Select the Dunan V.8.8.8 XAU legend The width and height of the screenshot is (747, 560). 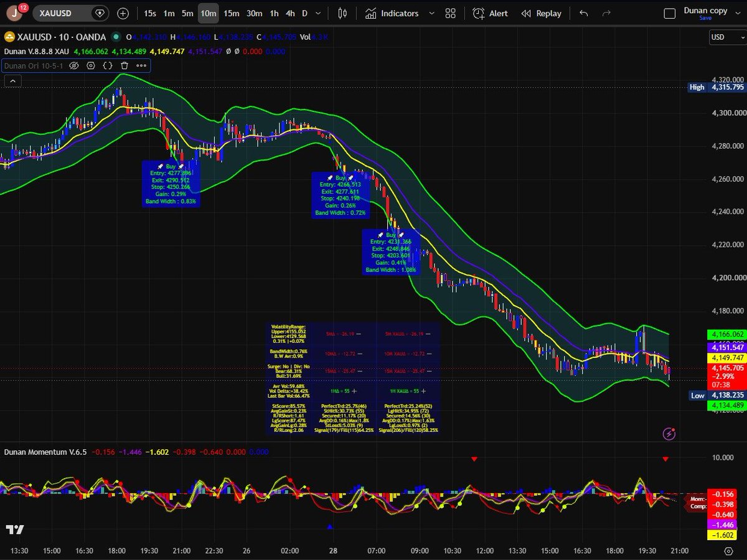tap(37, 52)
